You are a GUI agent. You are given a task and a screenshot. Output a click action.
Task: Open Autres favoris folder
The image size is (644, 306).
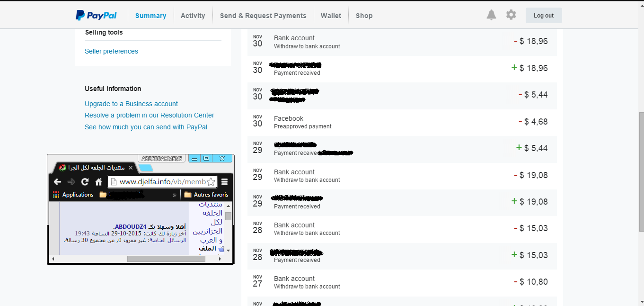pos(206,195)
